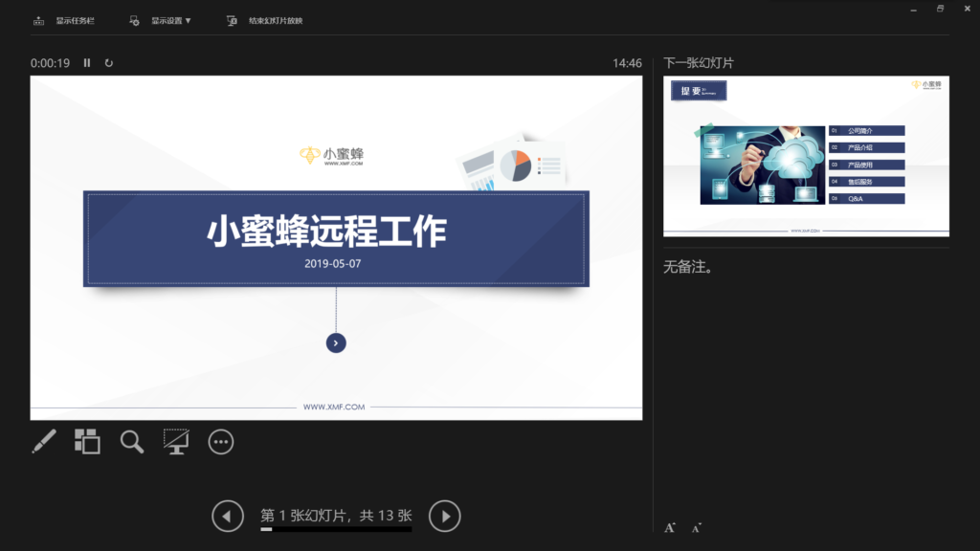Select the magnifier zoom into slide tool
Viewport: 980px width, 551px height.
(132, 441)
